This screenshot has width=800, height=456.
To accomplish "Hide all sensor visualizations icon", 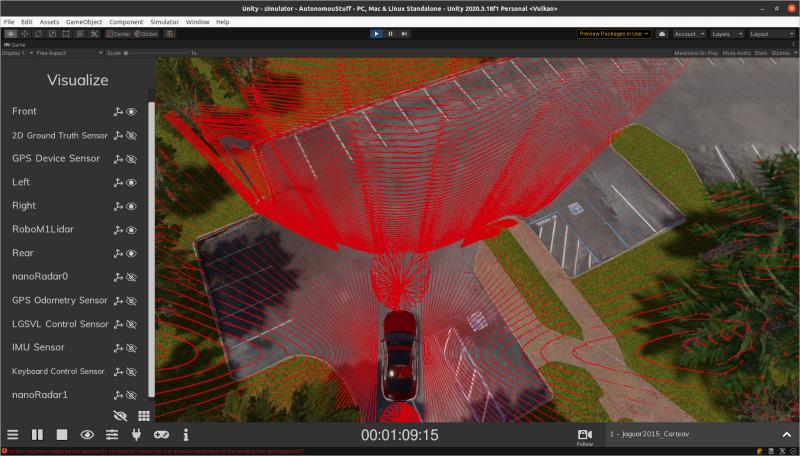I will tap(120, 416).
